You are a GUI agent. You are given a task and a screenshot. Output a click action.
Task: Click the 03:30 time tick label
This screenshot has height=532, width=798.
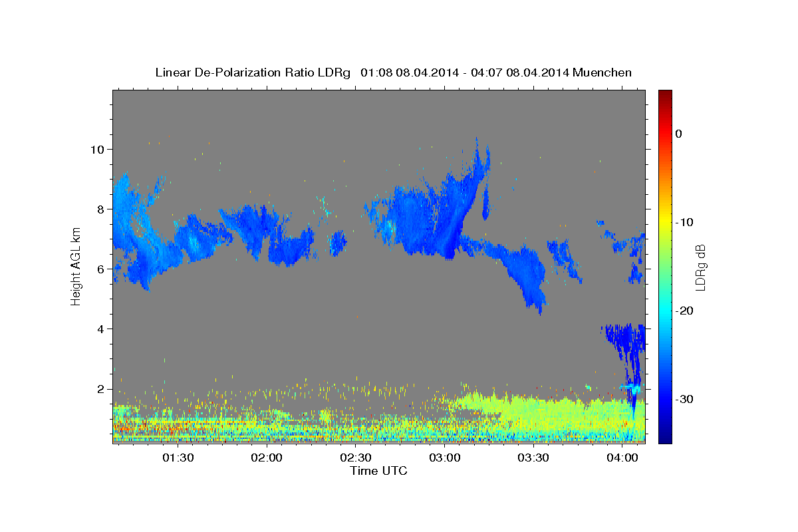[533, 458]
